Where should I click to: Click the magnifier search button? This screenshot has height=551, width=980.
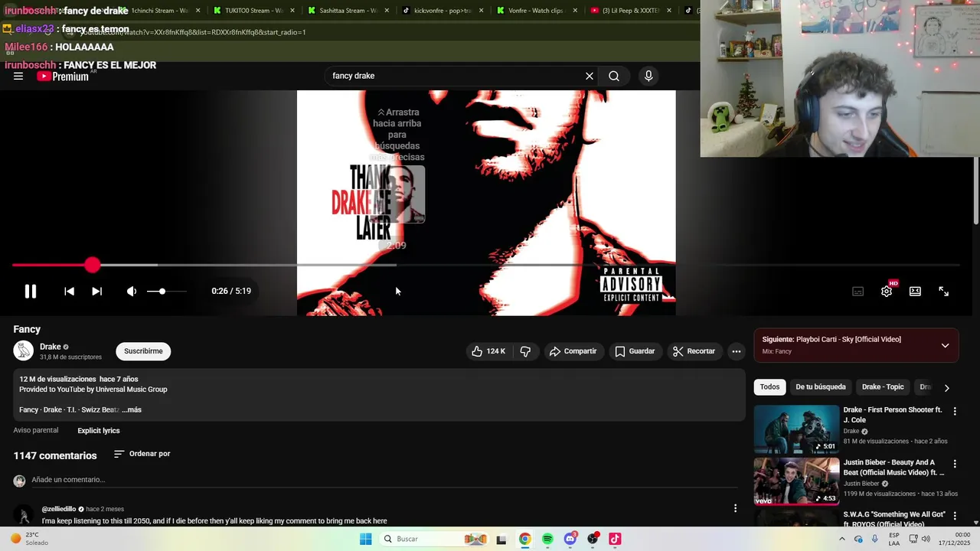point(614,76)
